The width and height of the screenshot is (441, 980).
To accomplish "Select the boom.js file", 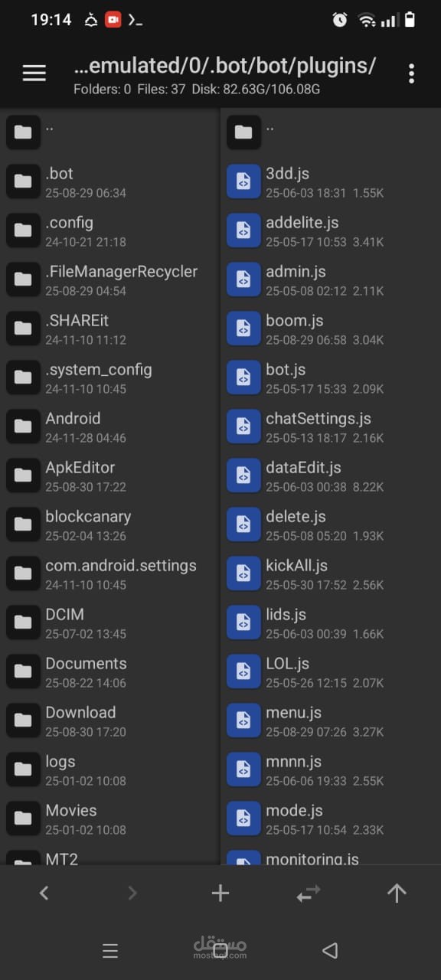I will tap(331, 328).
